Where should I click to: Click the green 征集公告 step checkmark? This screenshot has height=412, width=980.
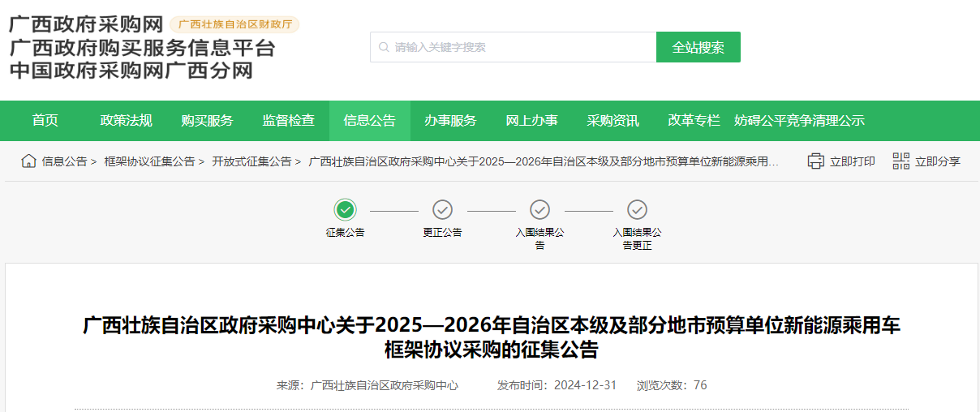tap(346, 210)
